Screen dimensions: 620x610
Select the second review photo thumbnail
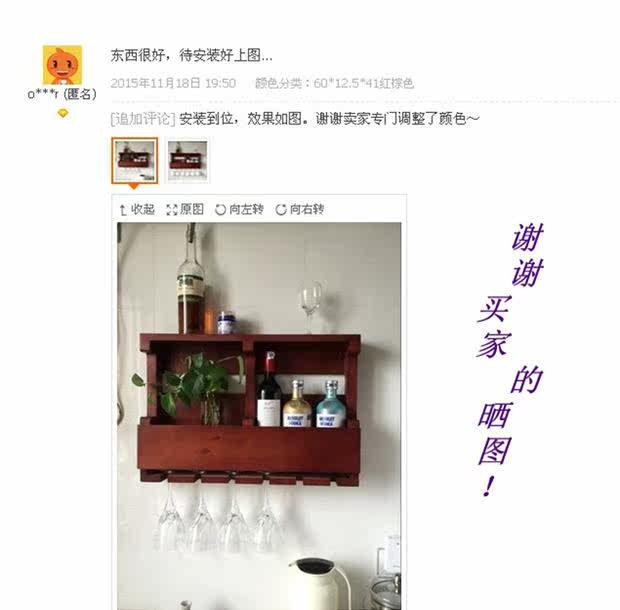[x=187, y=161]
